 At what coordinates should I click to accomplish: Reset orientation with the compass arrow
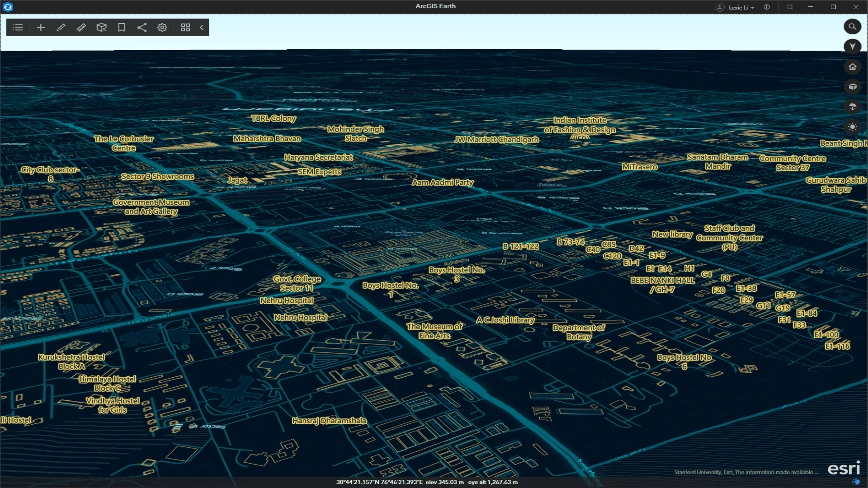click(853, 46)
